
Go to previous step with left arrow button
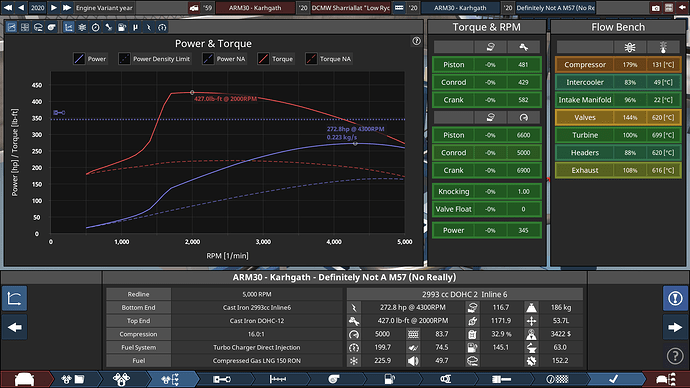point(15,327)
